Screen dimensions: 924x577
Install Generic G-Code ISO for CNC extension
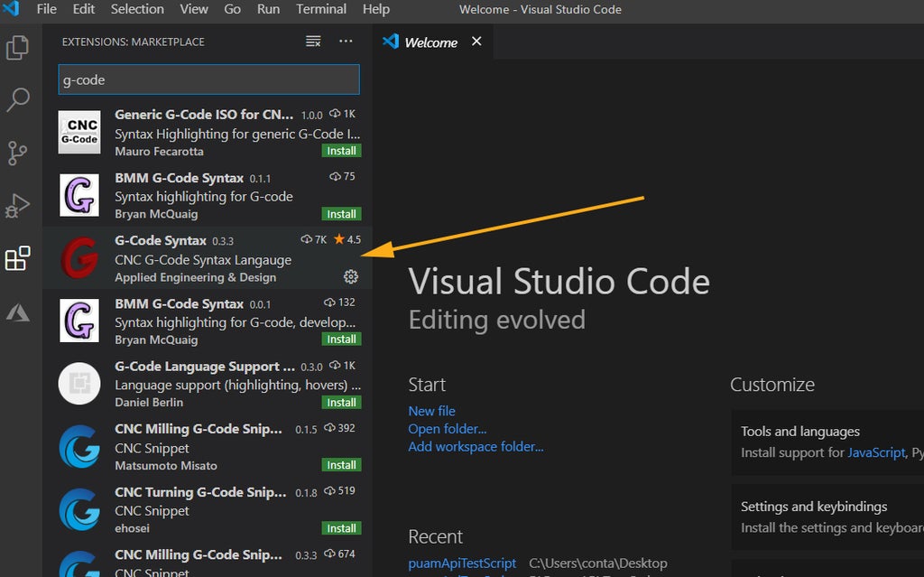[x=342, y=151]
